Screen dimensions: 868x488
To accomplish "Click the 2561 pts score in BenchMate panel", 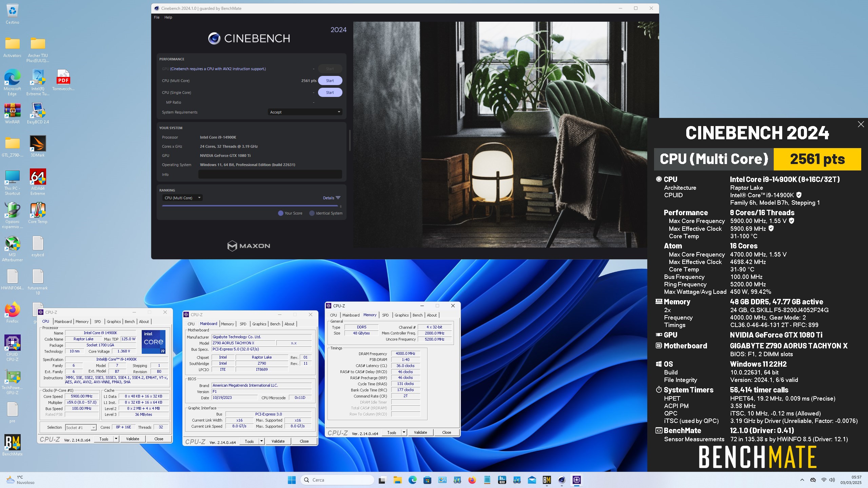I will click(x=817, y=159).
